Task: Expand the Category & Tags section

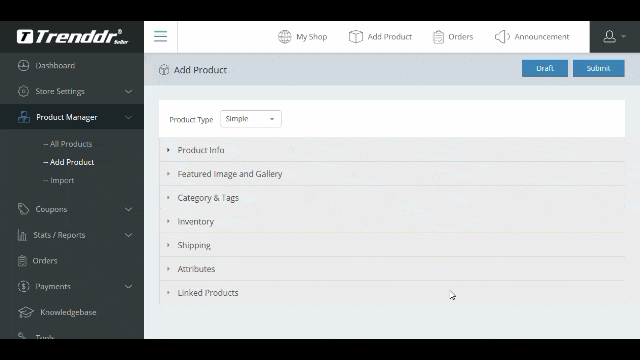Action: tap(392, 198)
